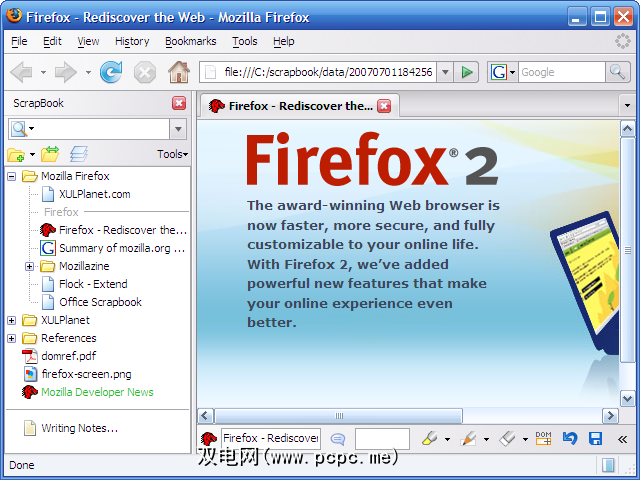Viewport: 640px width, 480px height.
Task: Go back with the Back arrow
Action: [x=22, y=72]
